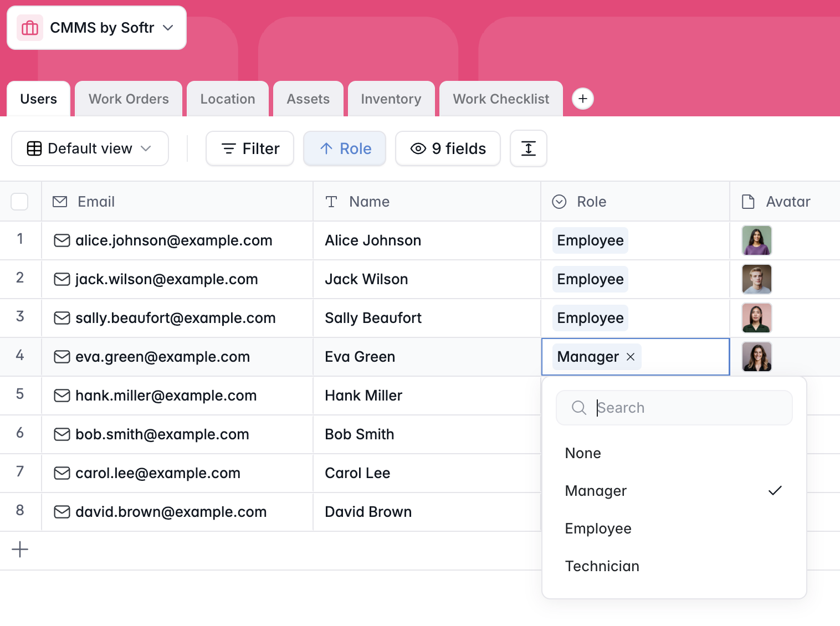Image resolution: width=840 pixels, height=626 pixels.
Task: Click the Role sort button
Action: (345, 148)
